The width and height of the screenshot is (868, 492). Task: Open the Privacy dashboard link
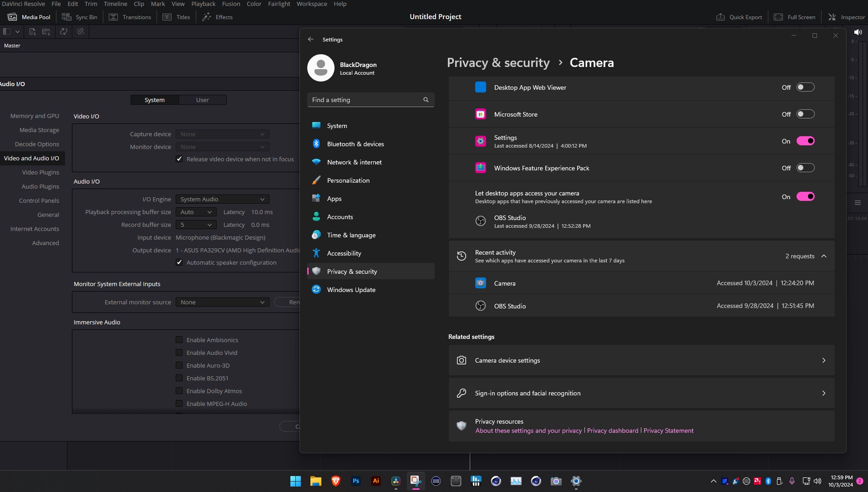[613, 430]
